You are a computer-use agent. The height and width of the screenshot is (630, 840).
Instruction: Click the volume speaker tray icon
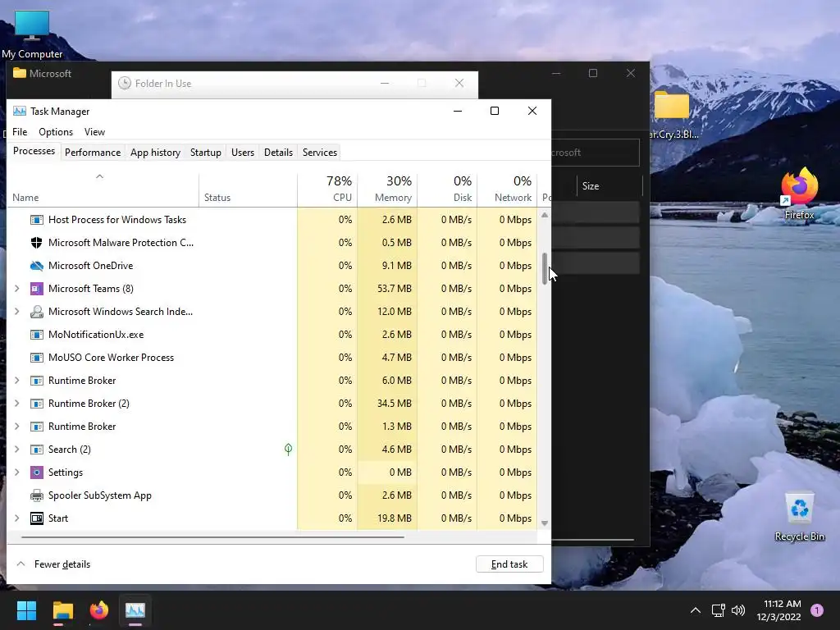pos(738,610)
